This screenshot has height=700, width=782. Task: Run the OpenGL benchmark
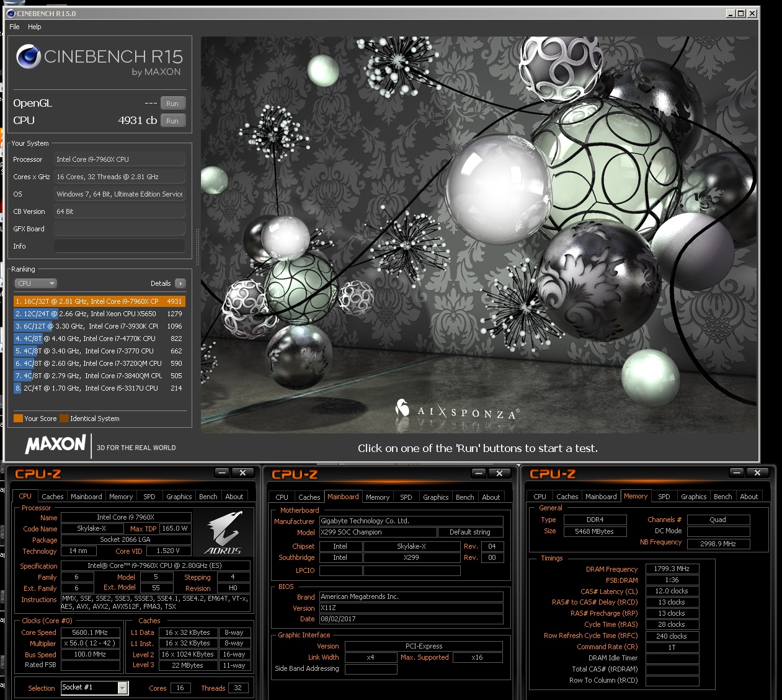click(x=172, y=104)
